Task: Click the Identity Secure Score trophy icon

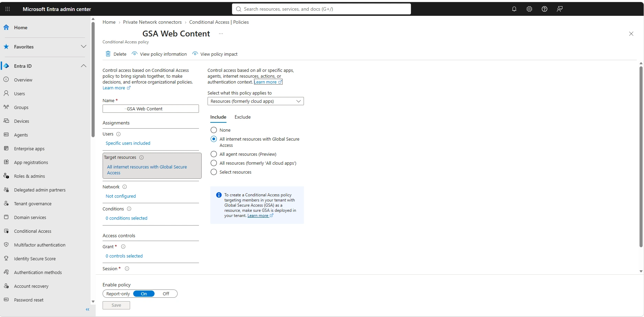Action: coord(6,258)
